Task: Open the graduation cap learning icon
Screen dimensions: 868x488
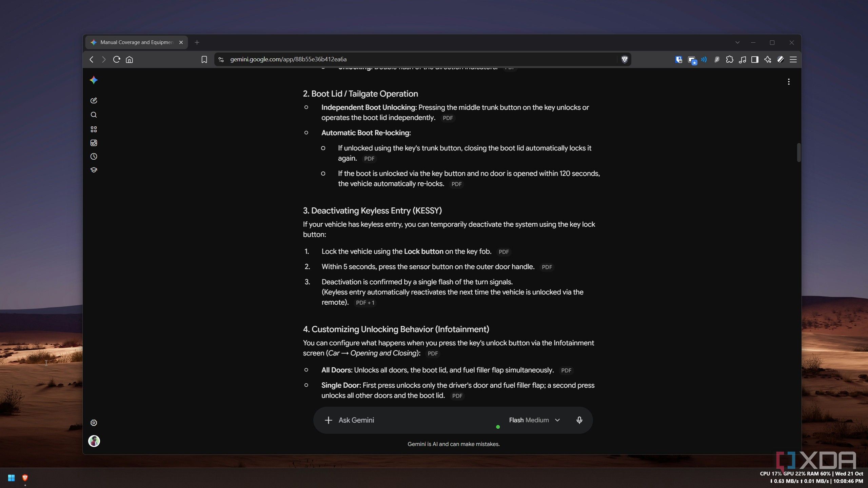Action: 94,170
